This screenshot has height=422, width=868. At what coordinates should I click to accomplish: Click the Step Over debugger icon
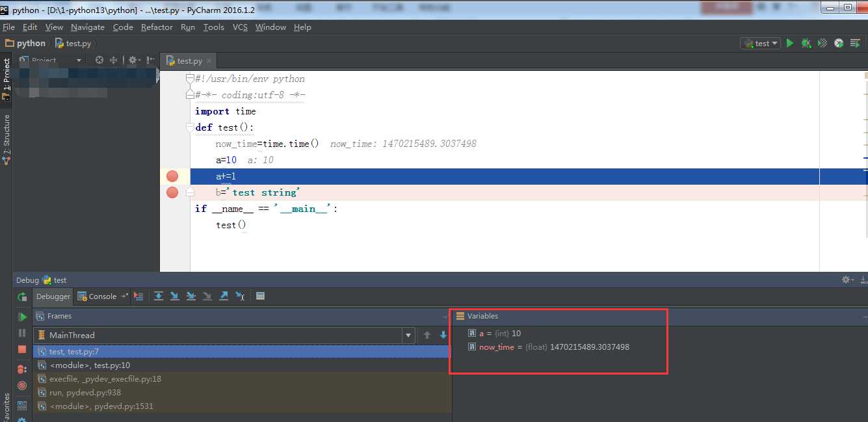(159, 296)
